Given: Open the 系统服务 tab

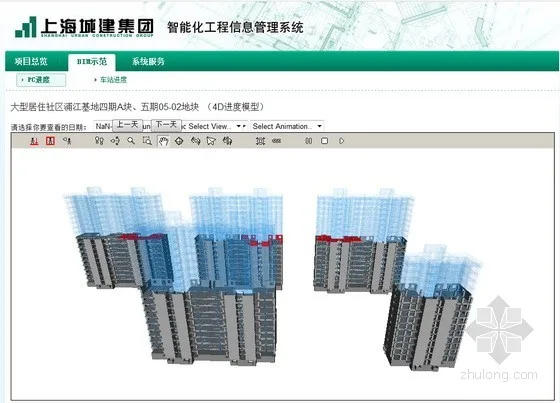Looking at the screenshot, I should coord(148,61).
